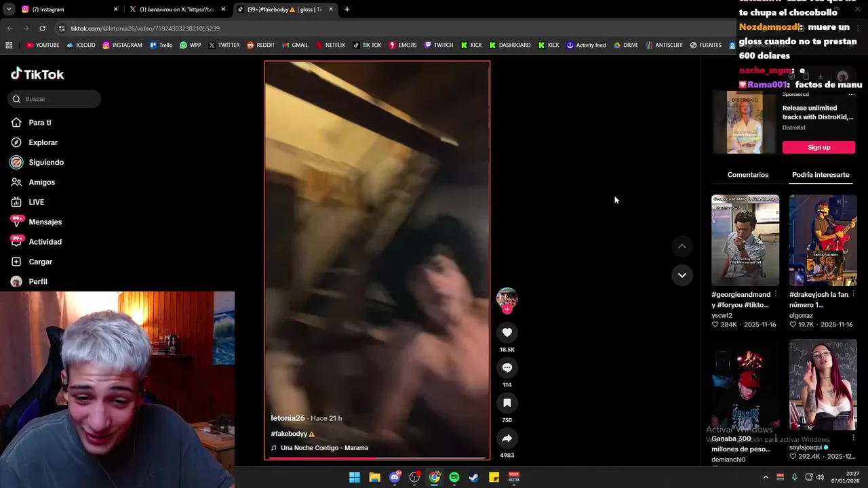
Task: Open DASHBOARD bookmark
Action: [x=509, y=45]
